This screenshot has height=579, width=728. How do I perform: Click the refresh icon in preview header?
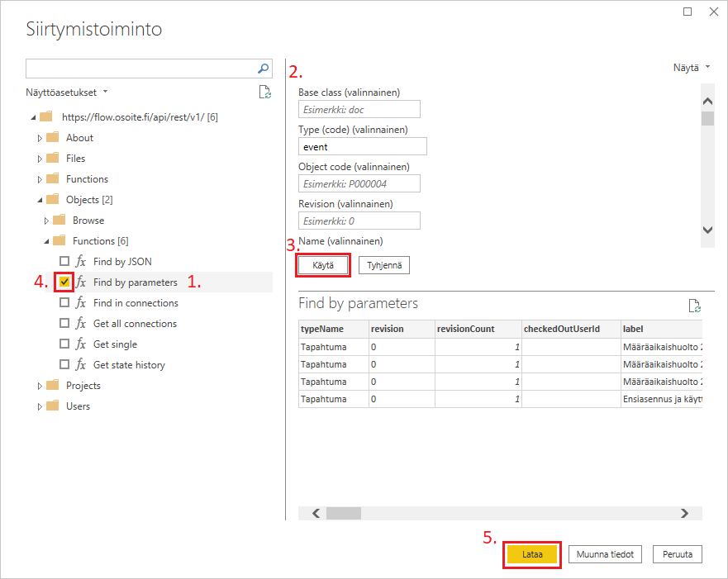(x=695, y=306)
